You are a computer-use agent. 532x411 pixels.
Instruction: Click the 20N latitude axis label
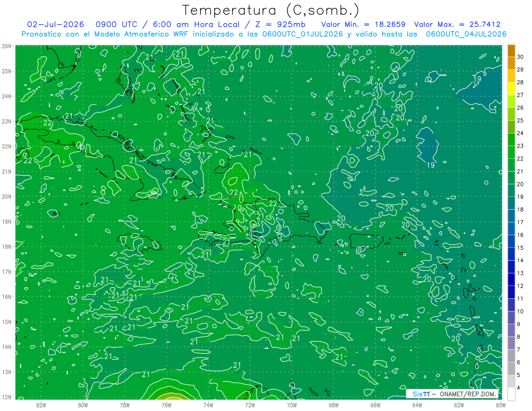(6, 196)
